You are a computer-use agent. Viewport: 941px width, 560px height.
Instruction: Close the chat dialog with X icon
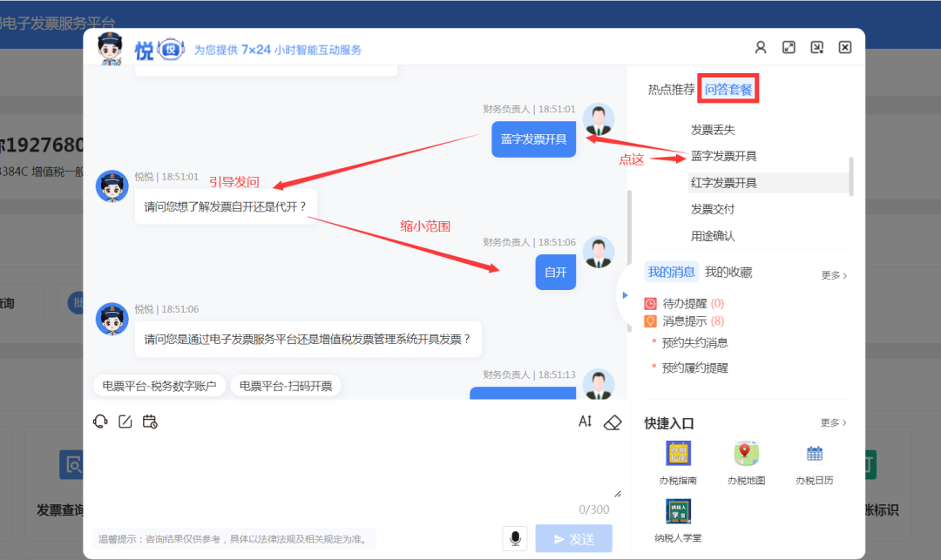pos(845,47)
